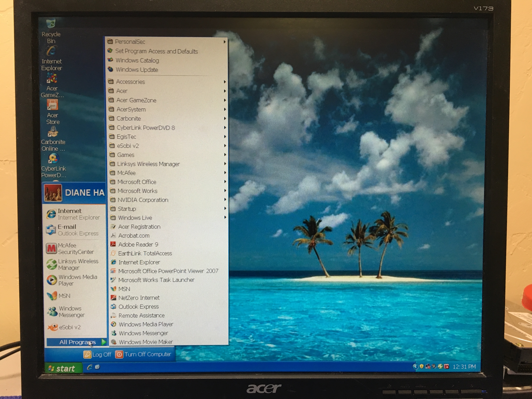Click Turn Off Computer button
Image resolution: width=532 pixels, height=399 pixels.
point(143,354)
